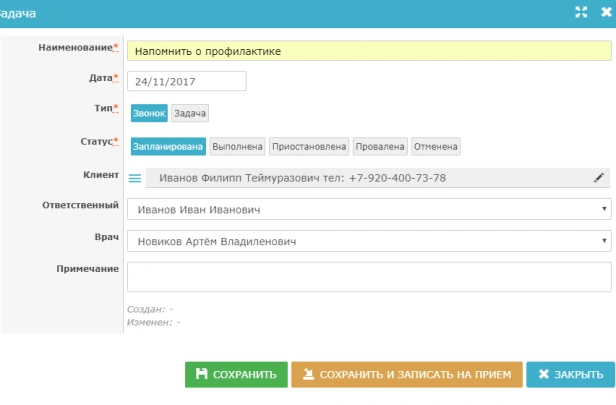
Task: Click into the Примечание text area
Action: [x=369, y=276]
